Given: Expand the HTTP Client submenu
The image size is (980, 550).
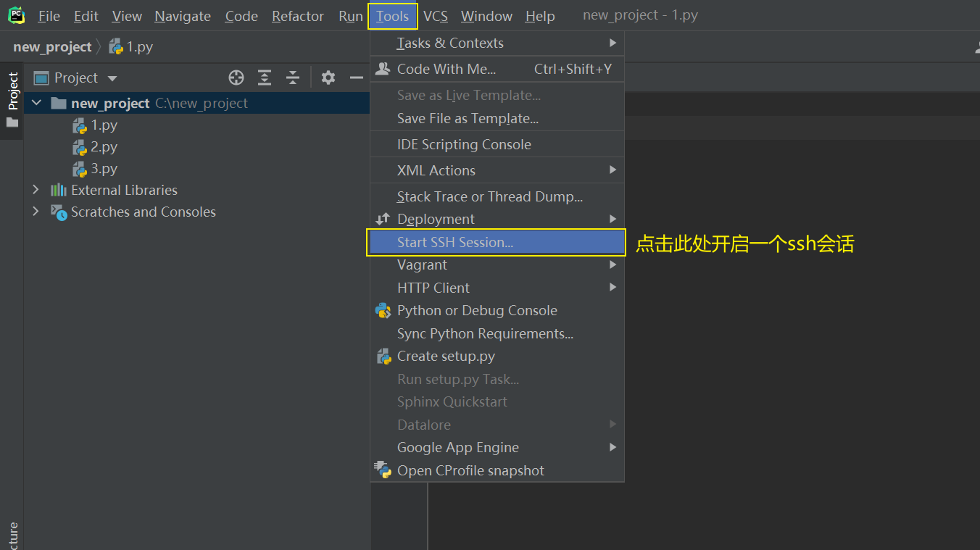Looking at the screenshot, I should pyautogui.click(x=497, y=288).
